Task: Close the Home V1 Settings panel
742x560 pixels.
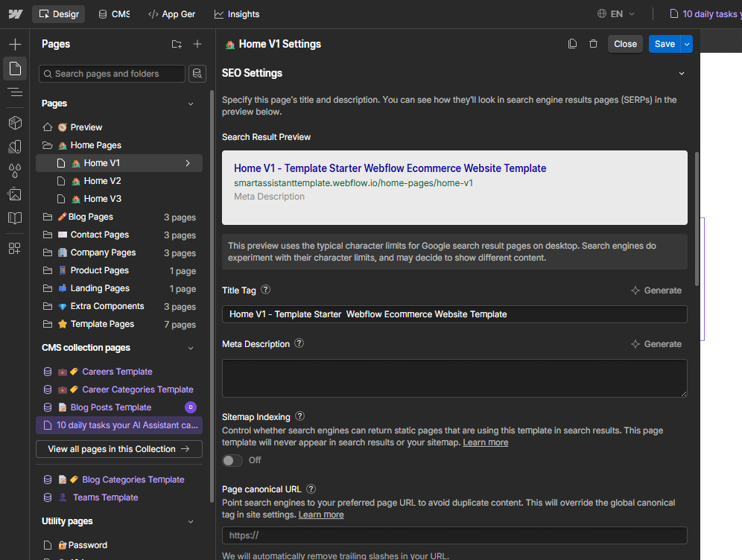Action: tap(625, 44)
